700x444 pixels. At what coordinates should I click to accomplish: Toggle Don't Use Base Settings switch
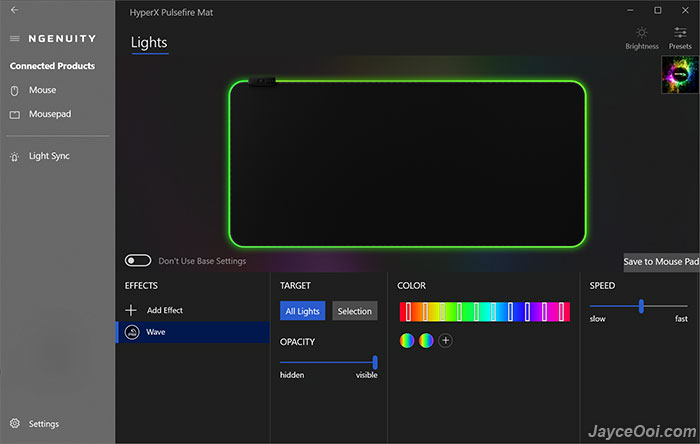[x=138, y=260]
